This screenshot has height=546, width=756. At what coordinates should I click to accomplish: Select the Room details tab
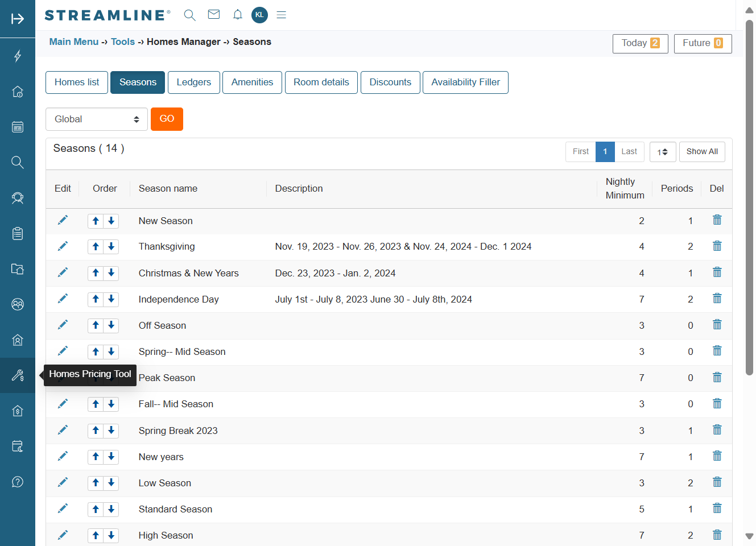321,82
